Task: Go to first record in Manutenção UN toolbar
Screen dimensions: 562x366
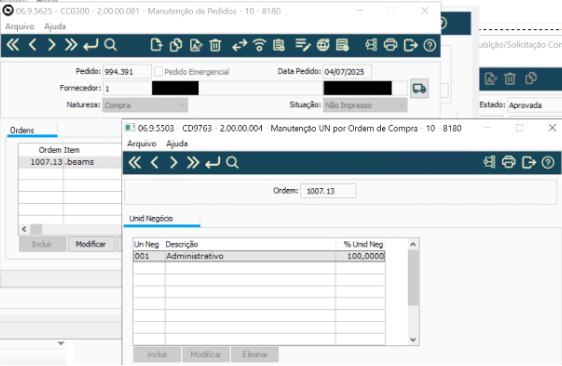Action: coord(135,163)
